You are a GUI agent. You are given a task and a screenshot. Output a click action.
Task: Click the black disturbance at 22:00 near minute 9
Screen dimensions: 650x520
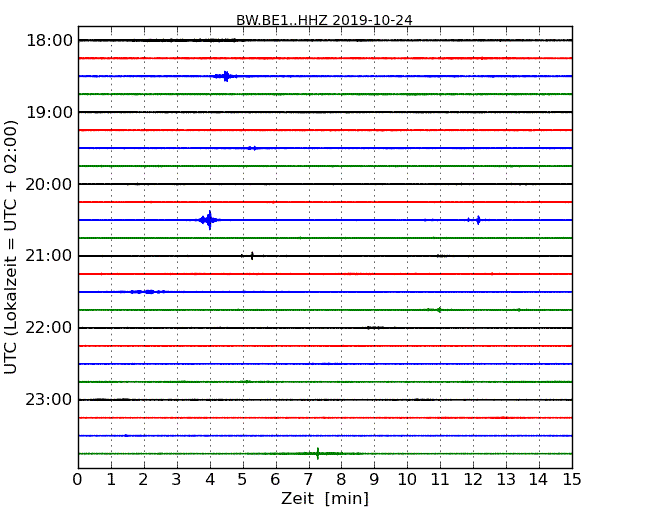point(375,328)
